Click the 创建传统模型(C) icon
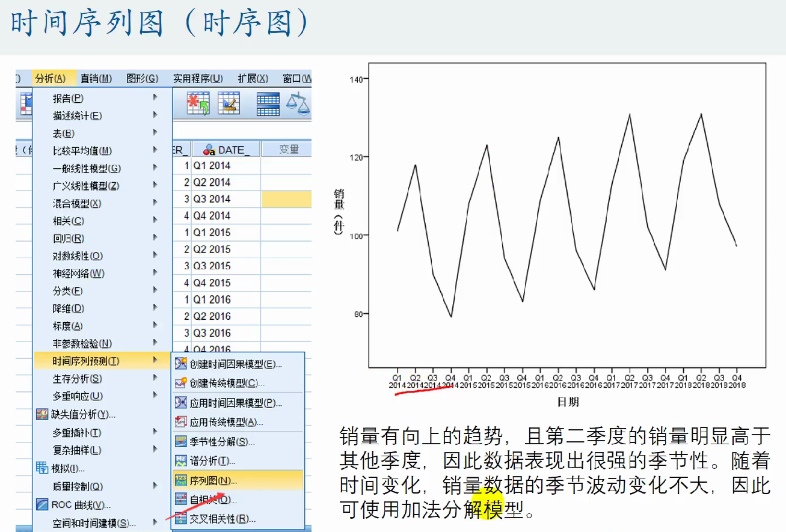This screenshot has width=786, height=532. click(181, 383)
